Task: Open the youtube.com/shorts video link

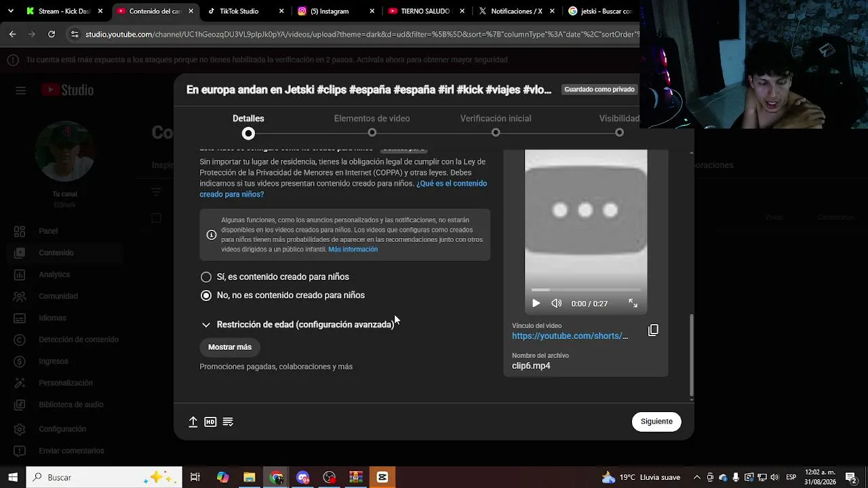Action: (x=570, y=336)
